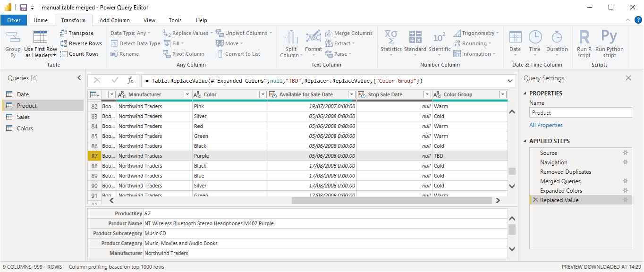644x272 pixels.
Task: Click the query Name input field
Action: 580,113
